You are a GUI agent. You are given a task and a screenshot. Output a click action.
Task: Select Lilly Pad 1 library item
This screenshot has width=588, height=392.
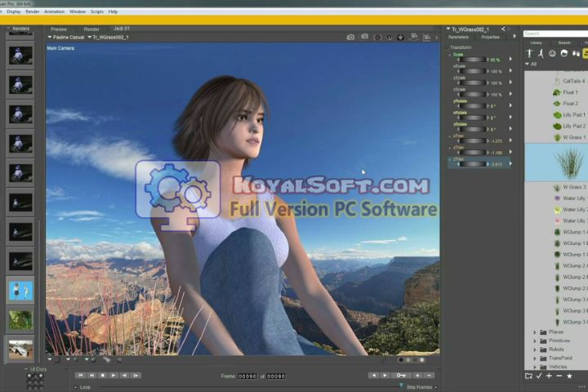pos(569,115)
